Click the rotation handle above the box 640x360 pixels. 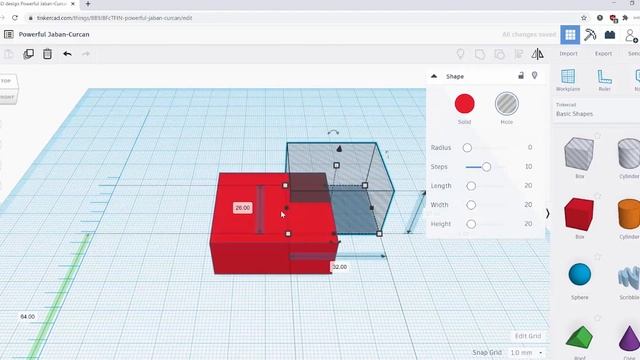pos(333,132)
